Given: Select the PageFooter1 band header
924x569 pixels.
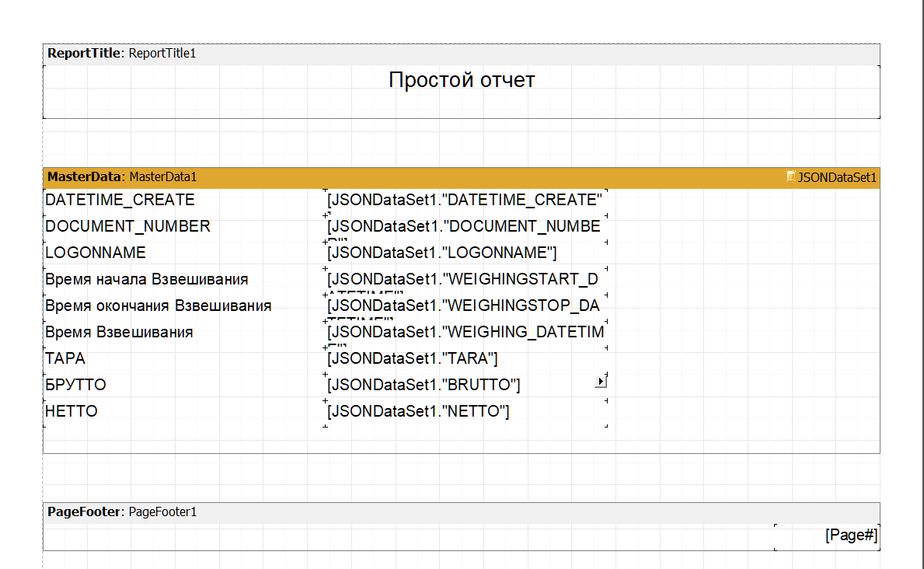Looking at the screenshot, I should (x=122, y=512).
